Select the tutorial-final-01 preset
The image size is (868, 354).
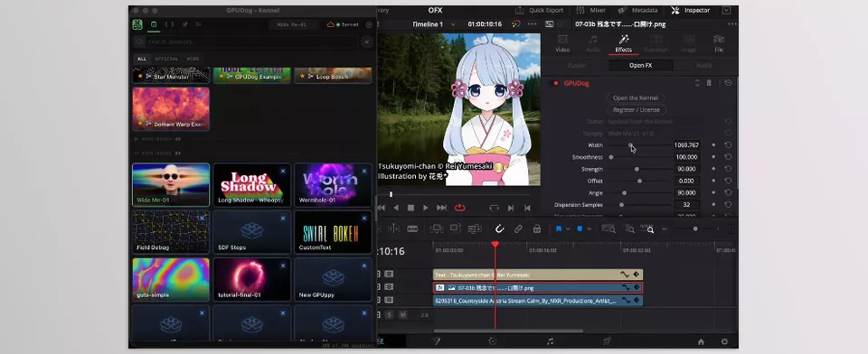pos(252,279)
